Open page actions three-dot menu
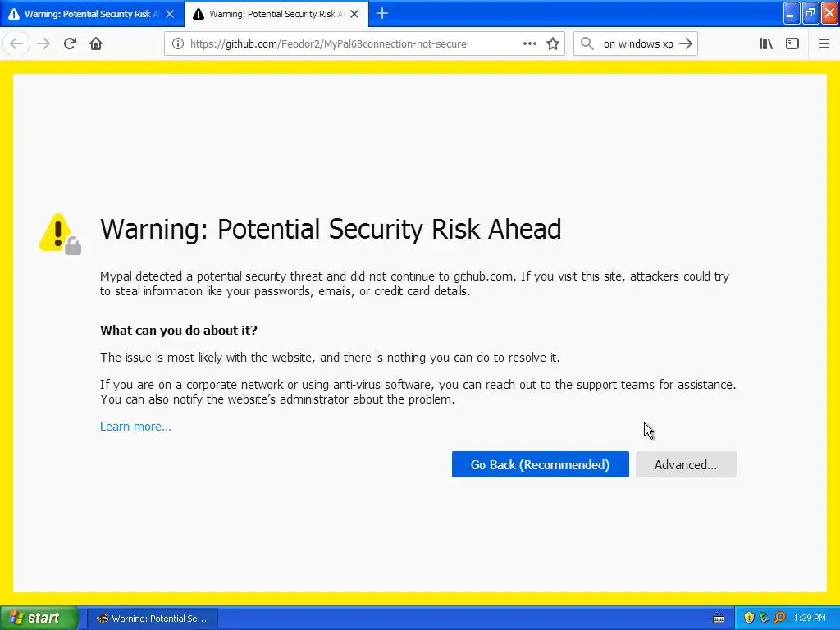The height and width of the screenshot is (630, 840). [x=529, y=43]
